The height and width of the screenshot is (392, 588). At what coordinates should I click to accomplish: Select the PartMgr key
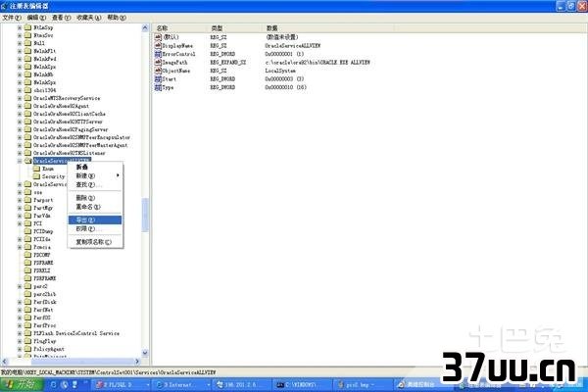[43, 208]
